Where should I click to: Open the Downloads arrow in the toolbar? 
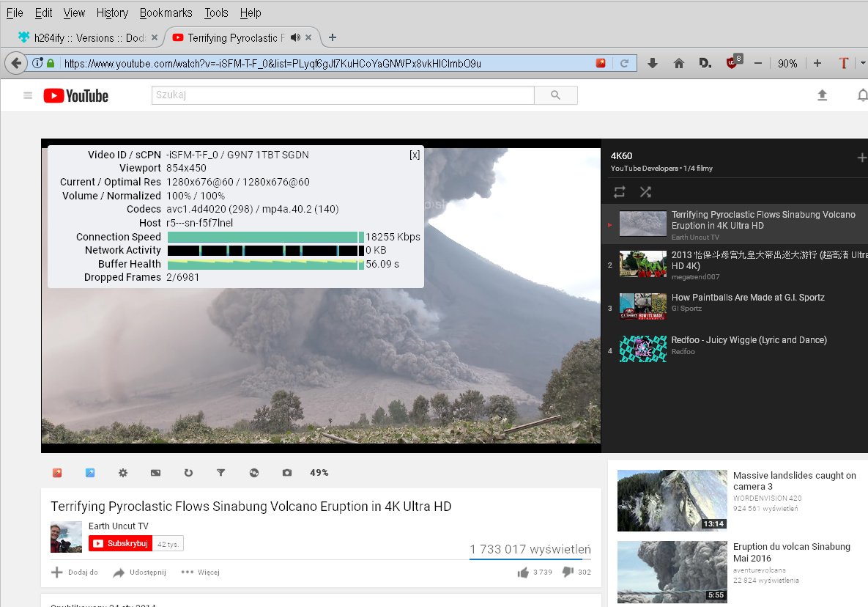click(653, 63)
